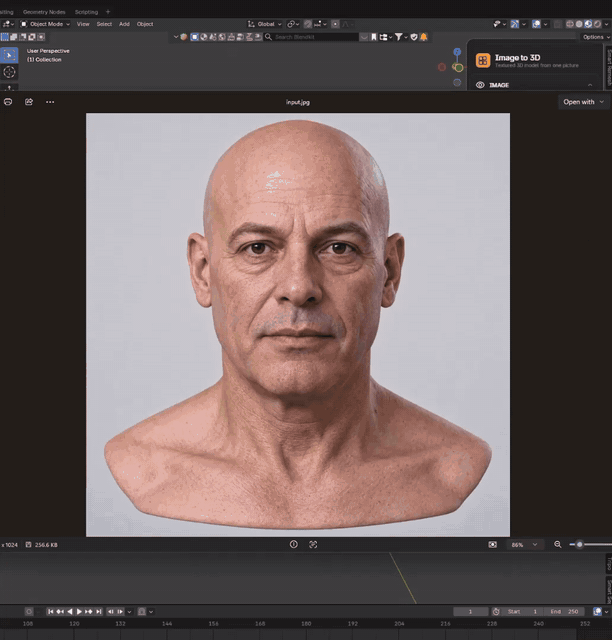Viewport: 612px width, 640px height.
Task: Open the Add menu
Action: 124,24
